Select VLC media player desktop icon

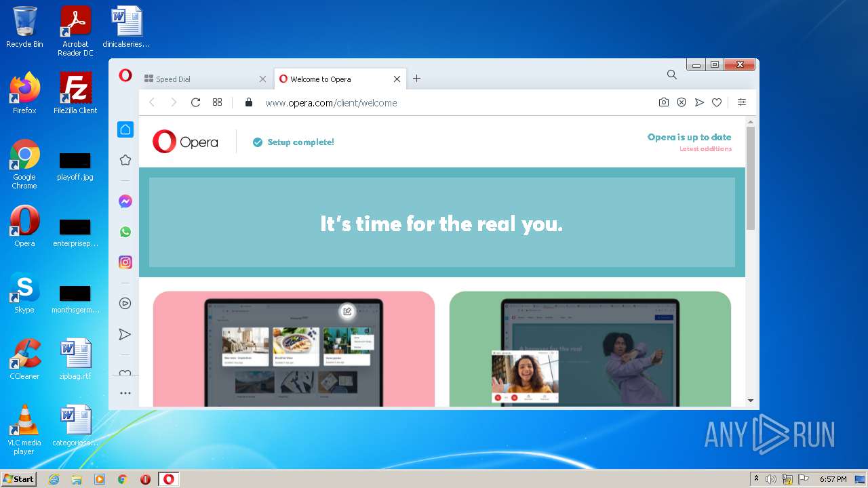coord(24,430)
